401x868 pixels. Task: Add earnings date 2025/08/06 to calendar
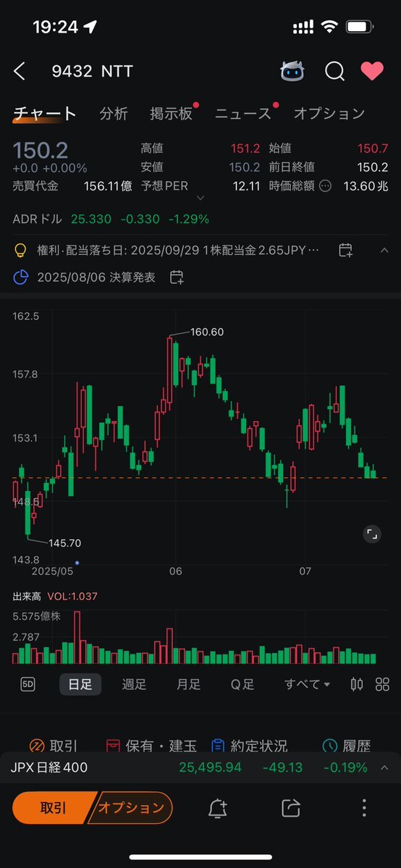(177, 277)
